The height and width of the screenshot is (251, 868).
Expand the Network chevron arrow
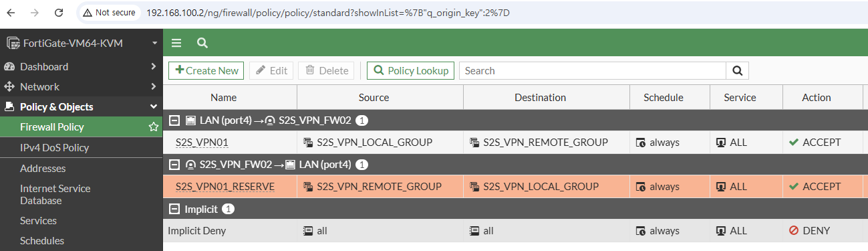pos(153,87)
